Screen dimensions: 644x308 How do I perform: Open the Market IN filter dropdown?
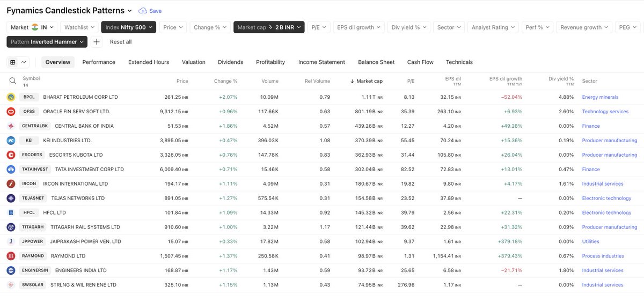click(31, 27)
